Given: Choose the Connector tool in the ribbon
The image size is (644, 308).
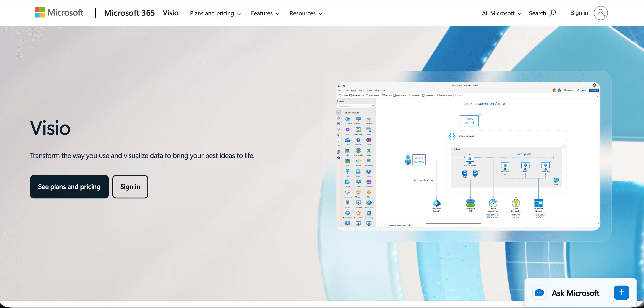Looking at the screenshot, I should coord(415,95).
